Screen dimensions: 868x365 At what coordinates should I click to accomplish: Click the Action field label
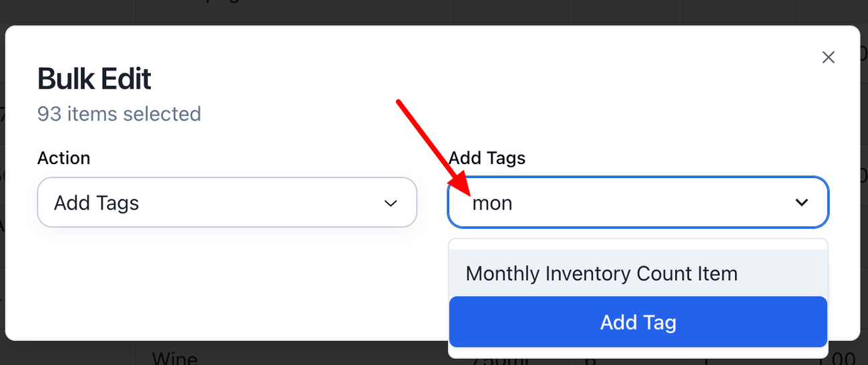point(63,158)
